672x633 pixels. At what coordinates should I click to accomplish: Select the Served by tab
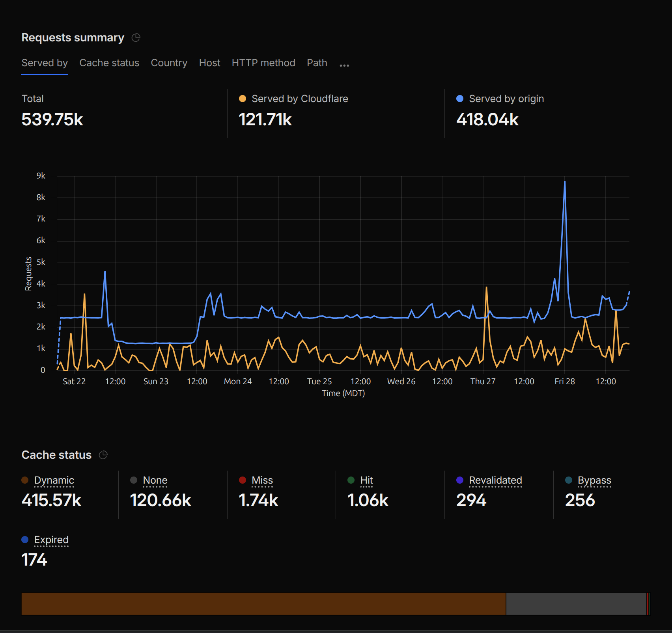(x=45, y=63)
